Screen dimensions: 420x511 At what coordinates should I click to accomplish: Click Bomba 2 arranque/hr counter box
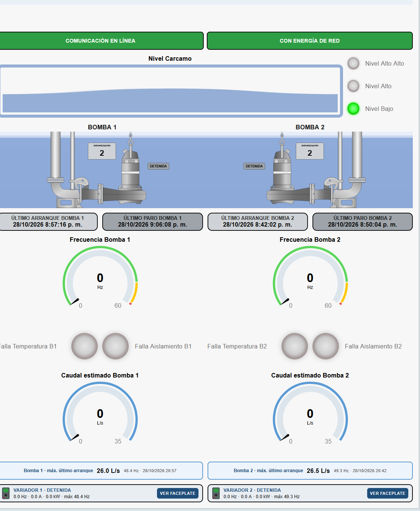click(x=310, y=151)
